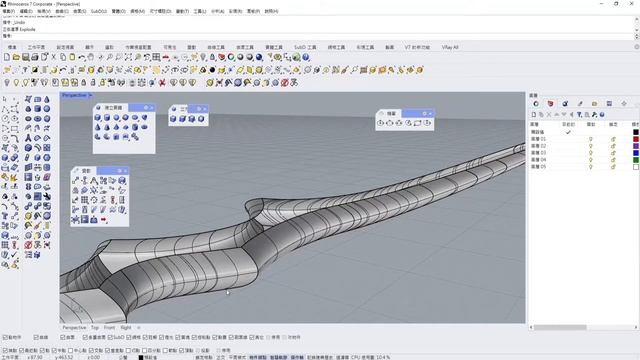Click the red prohibited circle icon in the third toolbar row

coord(284,83)
